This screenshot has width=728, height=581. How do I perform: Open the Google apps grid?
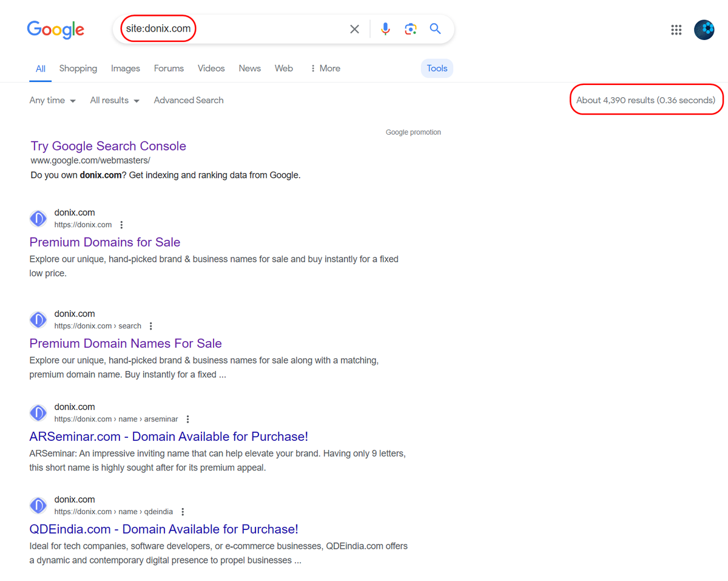(676, 30)
